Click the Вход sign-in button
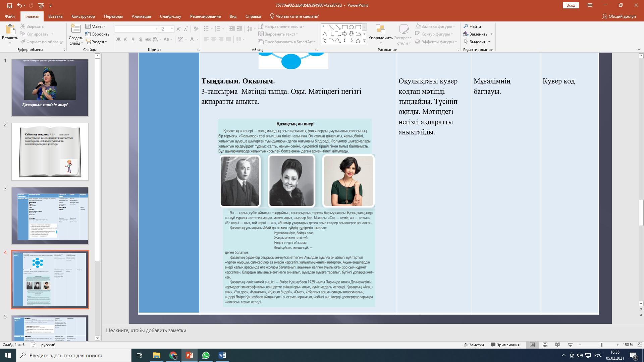The width and height of the screenshot is (644, 362). coord(571,5)
